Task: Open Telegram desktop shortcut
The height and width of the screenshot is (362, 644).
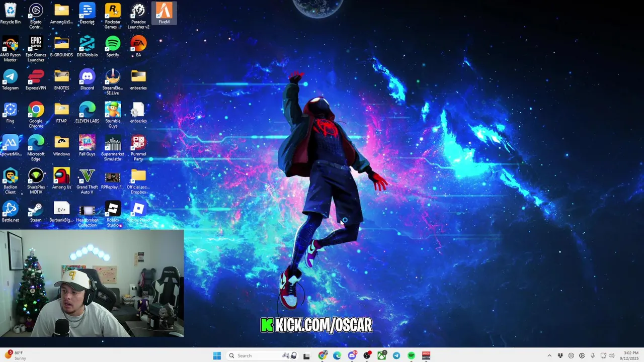Action: tap(11, 79)
